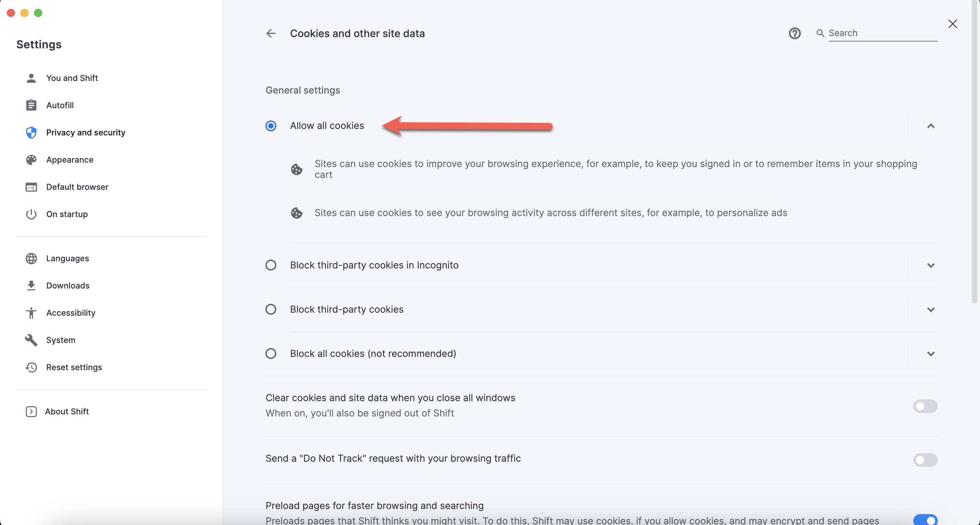Screen dimensions: 980x525
Task: Click the "Settings" sidebar heading
Action: (x=39, y=45)
